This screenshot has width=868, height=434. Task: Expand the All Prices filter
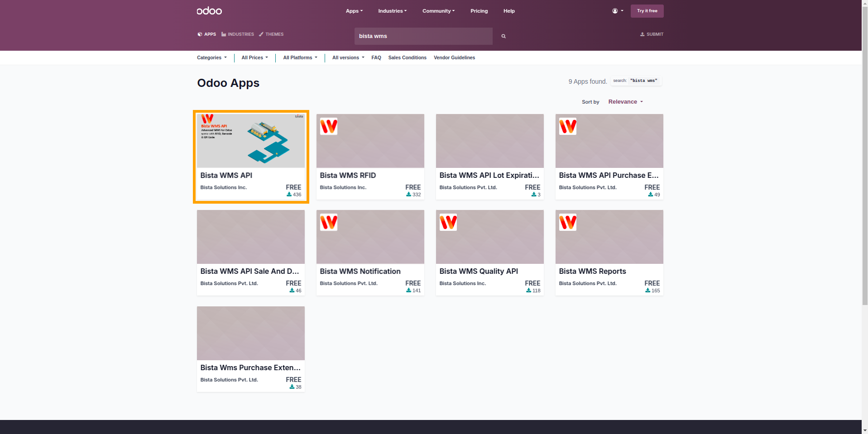point(255,57)
